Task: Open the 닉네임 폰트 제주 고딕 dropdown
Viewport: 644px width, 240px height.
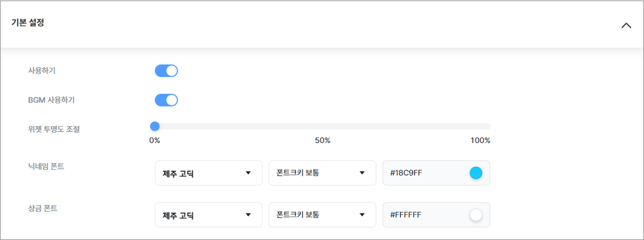Action: pos(208,173)
